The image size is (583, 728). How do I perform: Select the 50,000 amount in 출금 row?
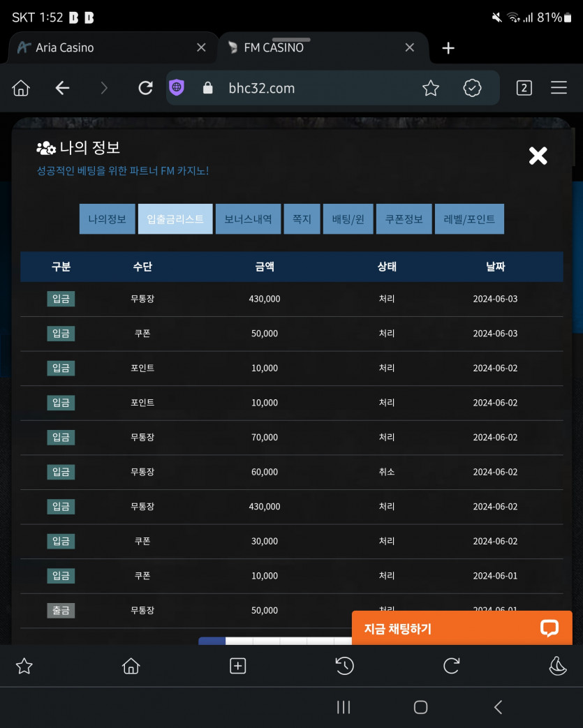point(265,610)
